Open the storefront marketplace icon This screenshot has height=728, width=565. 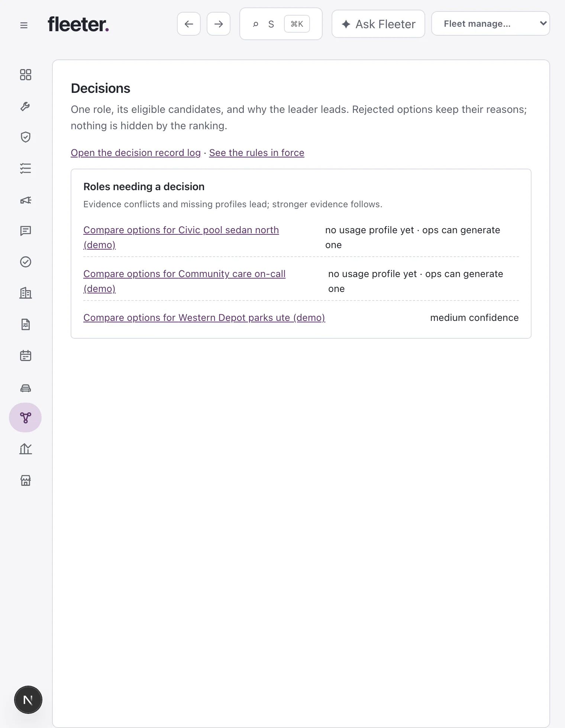[25, 480]
